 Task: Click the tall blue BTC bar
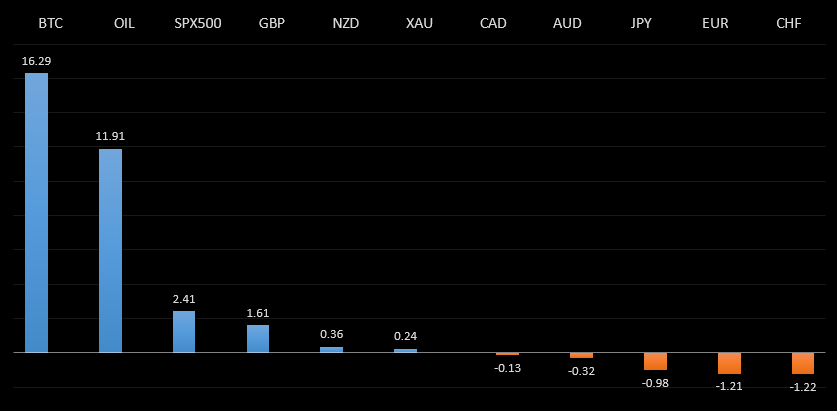[x=36, y=212]
